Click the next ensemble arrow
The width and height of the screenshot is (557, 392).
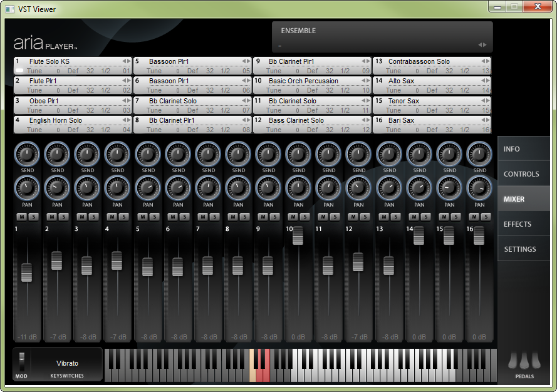tap(484, 45)
